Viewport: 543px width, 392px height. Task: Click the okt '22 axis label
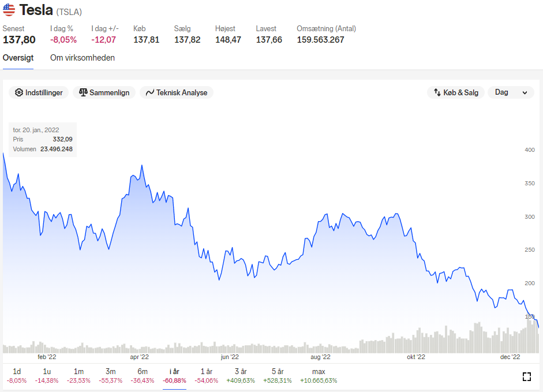(416, 357)
